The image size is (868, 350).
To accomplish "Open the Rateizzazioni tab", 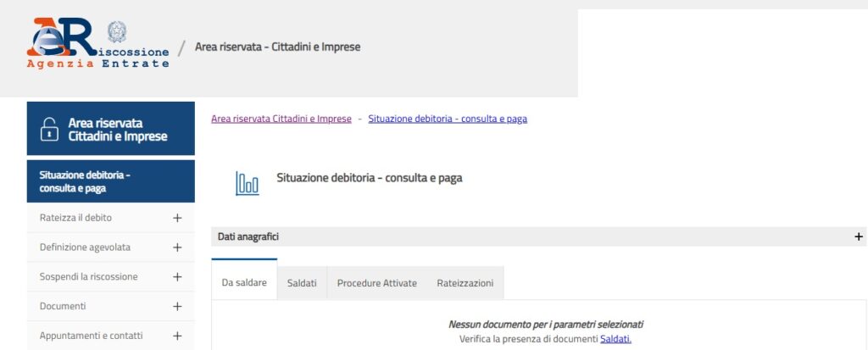I will coord(465,283).
